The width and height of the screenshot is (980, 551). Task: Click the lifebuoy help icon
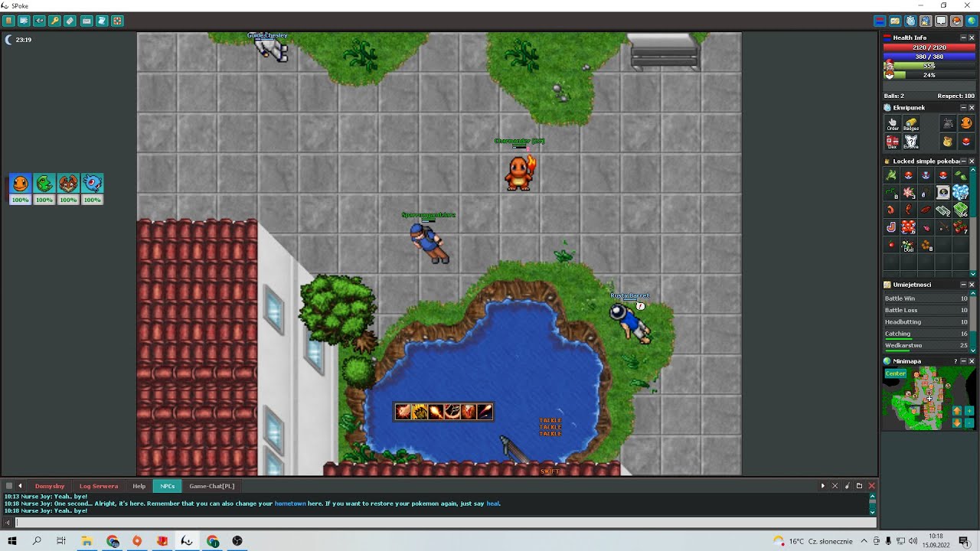pyautogui.click(x=117, y=21)
